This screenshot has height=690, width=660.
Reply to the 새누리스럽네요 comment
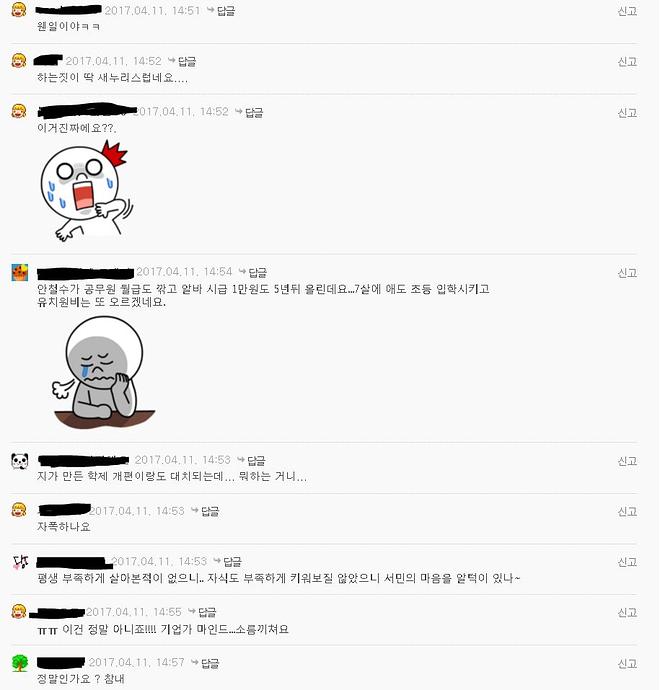182,61
